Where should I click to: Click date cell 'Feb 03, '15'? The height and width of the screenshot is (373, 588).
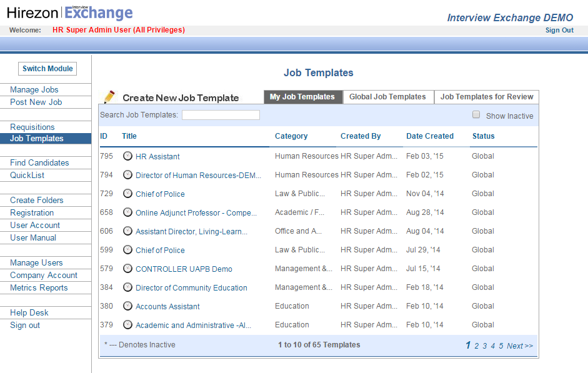coord(424,156)
